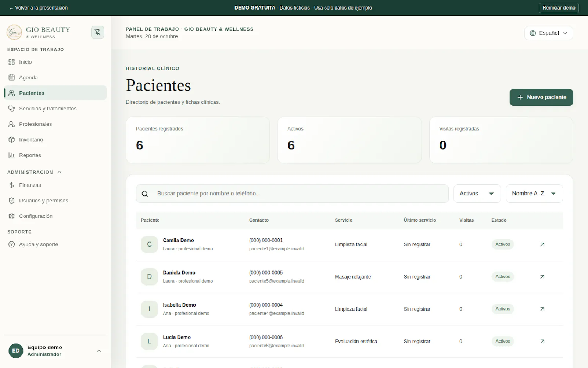The width and height of the screenshot is (588, 368).
Task: Click the Último servicio column header
Action: tap(420, 220)
